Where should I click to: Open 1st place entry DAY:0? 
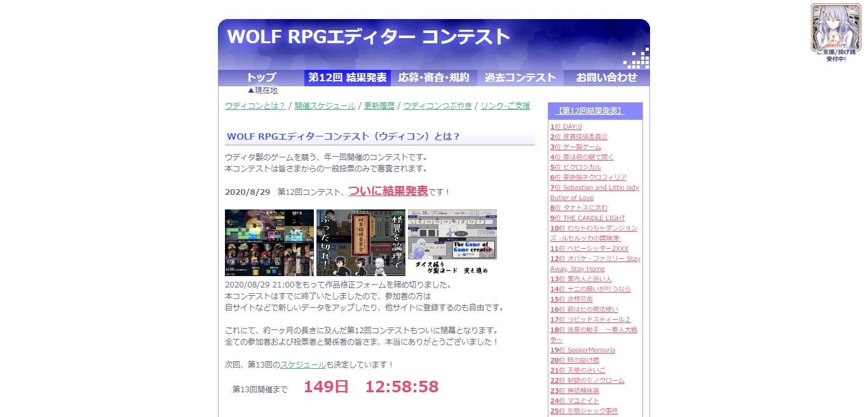pyautogui.click(x=566, y=127)
